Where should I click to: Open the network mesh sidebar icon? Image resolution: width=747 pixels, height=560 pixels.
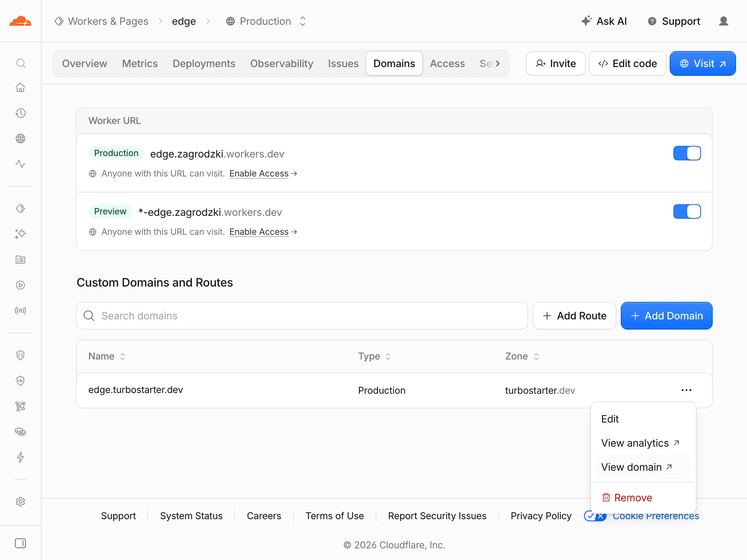[x=20, y=406]
